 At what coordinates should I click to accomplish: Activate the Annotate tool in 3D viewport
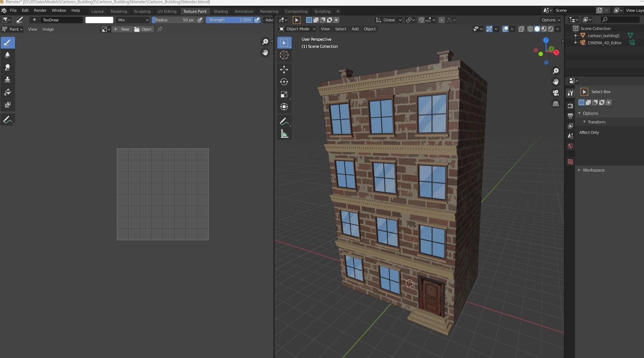[x=284, y=122]
